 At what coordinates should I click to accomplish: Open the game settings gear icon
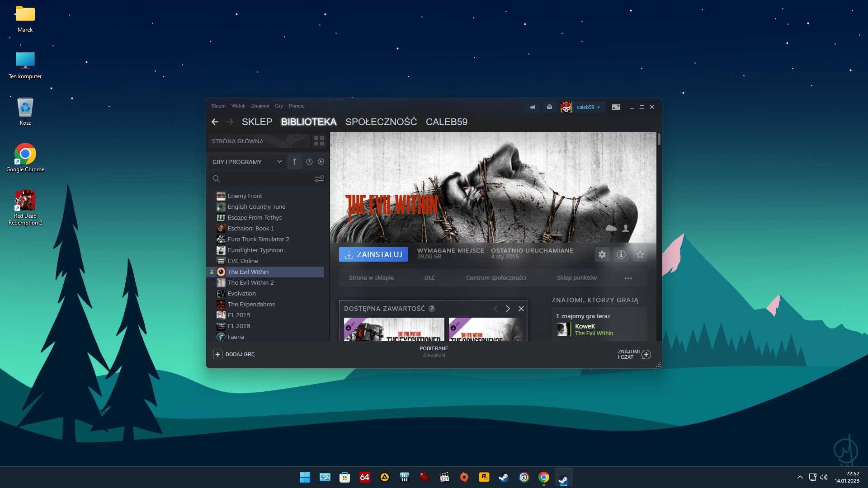[602, 254]
